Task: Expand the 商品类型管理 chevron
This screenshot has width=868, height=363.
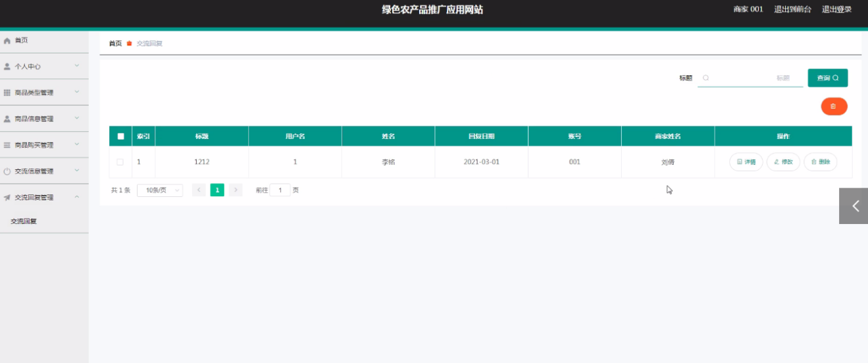Action: [77, 92]
